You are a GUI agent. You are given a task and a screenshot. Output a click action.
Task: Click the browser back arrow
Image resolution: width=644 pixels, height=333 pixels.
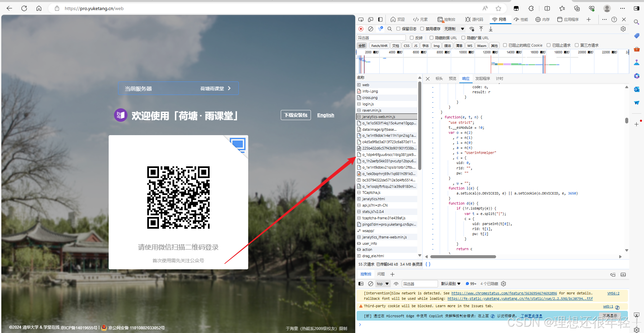coord(9,8)
